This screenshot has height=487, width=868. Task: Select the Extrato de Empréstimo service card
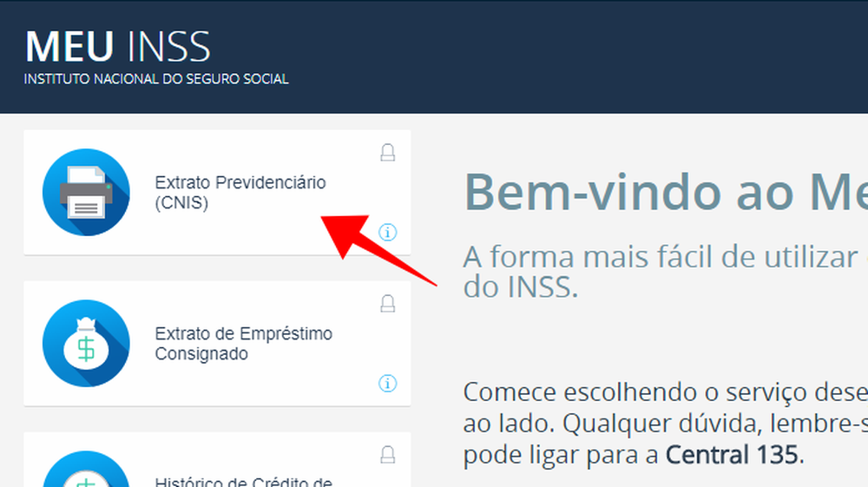click(217, 344)
